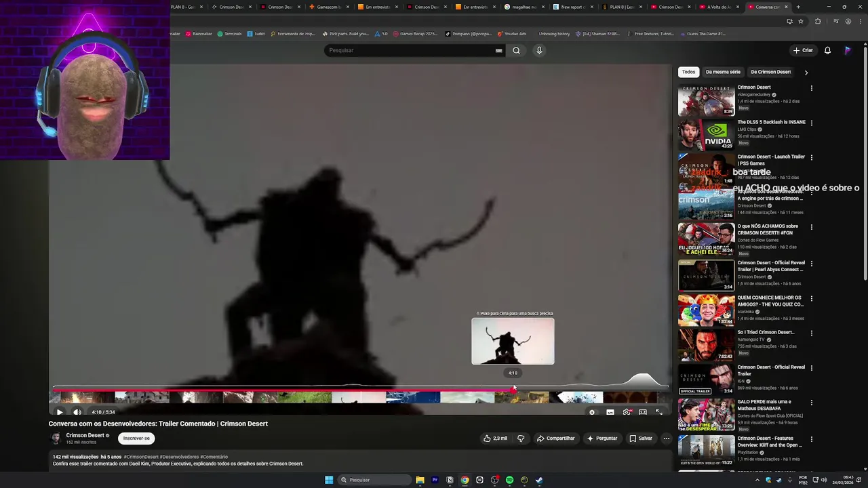Open the on-screen keyboard icon in search

click(x=499, y=50)
